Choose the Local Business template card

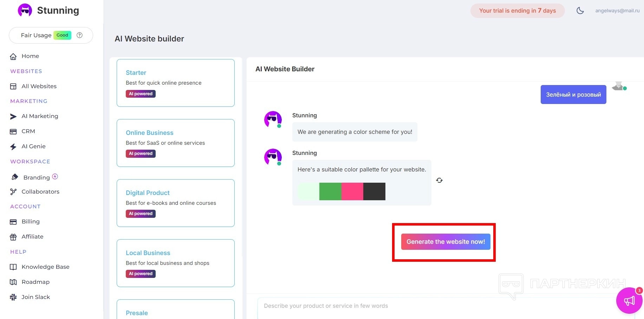pos(176,263)
